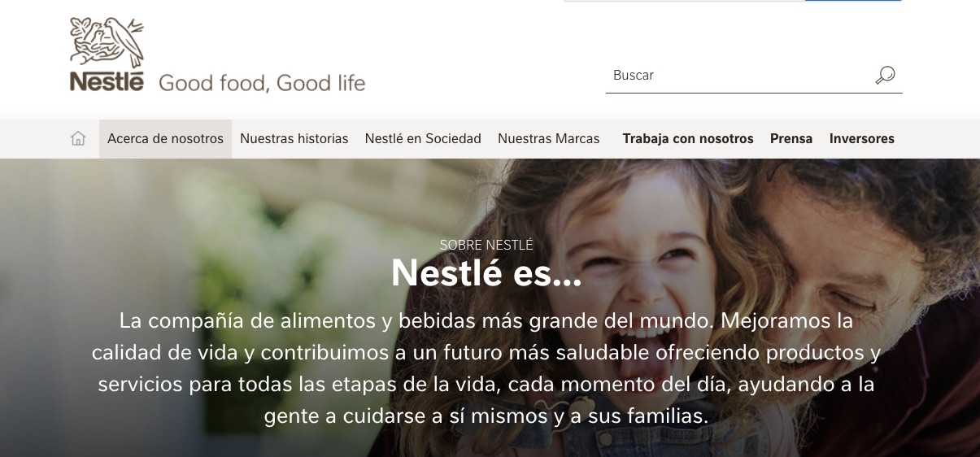
Task: Open the Nuestras Marcas menu item
Action: click(549, 139)
